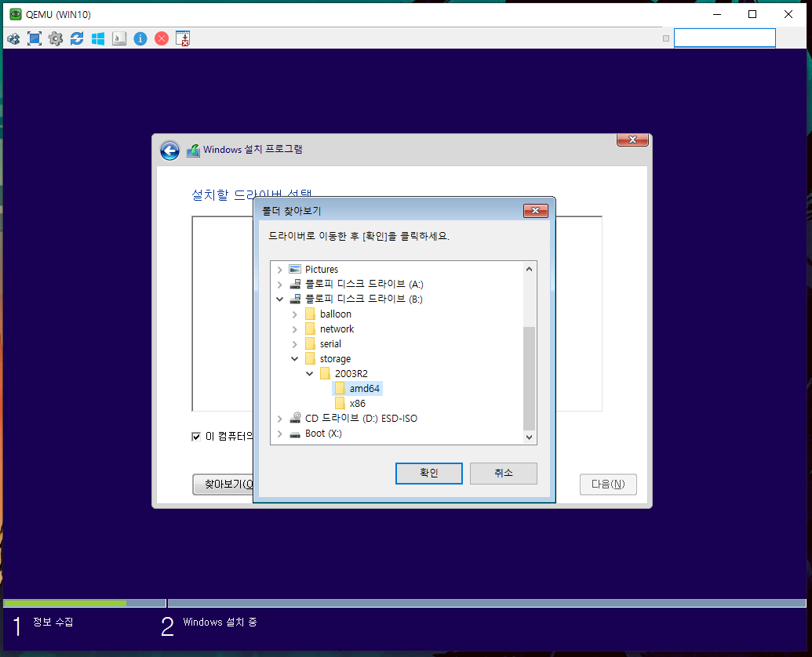This screenshot has width=812, height=657.
Task: Click the CD drive D: disc icon
Action: [295, 417]
